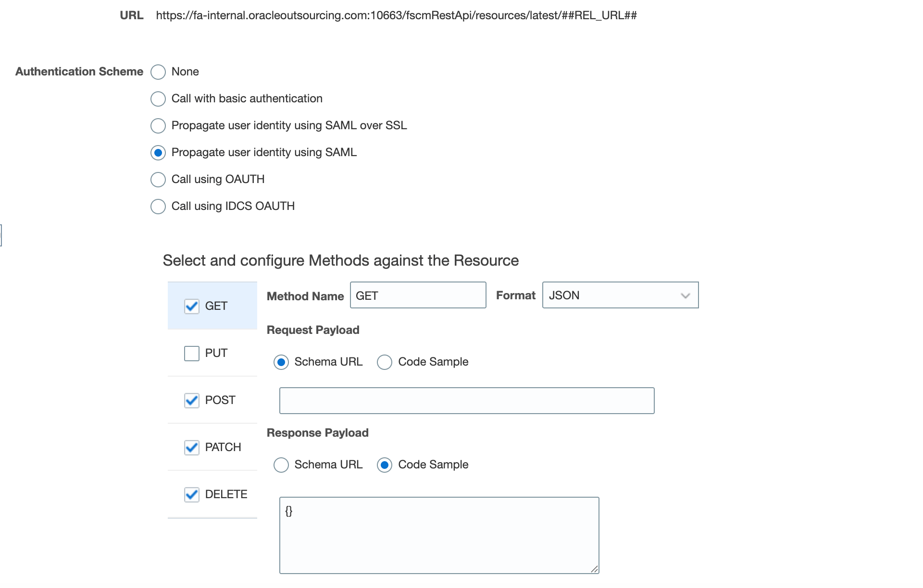The image size is (923, 588).
Task: Enable the PUT method checkbox
Action: point(192,354)
